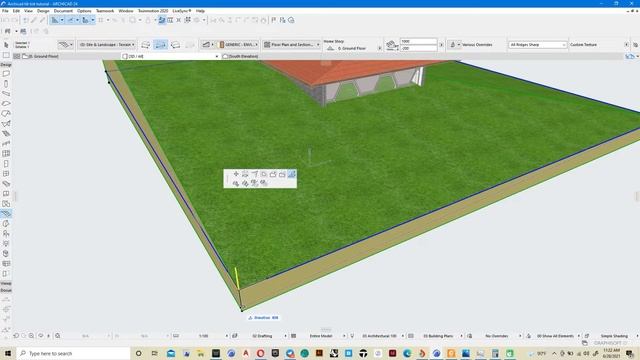Click the 3D window settings icon at top right

coord(630,56)
